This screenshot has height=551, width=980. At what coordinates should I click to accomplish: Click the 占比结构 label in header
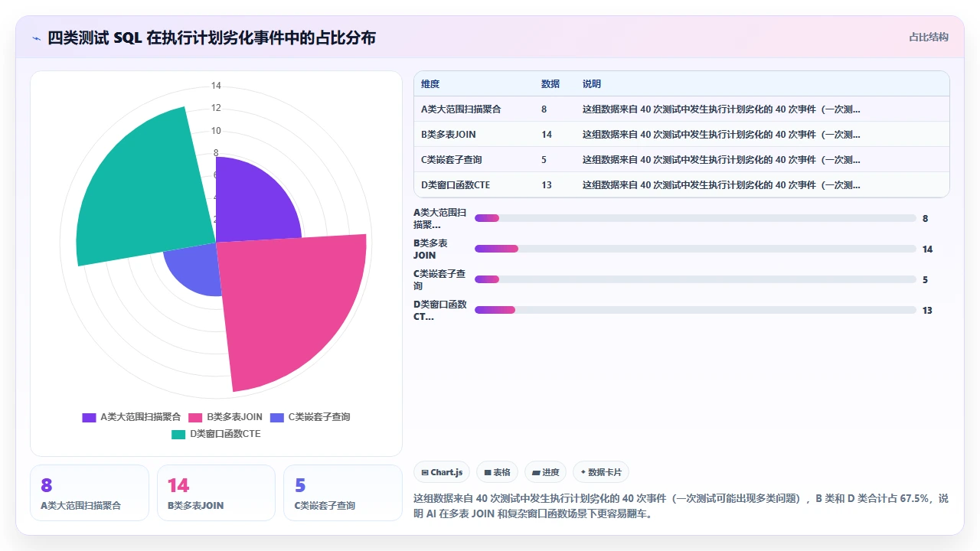pos(929,37)
